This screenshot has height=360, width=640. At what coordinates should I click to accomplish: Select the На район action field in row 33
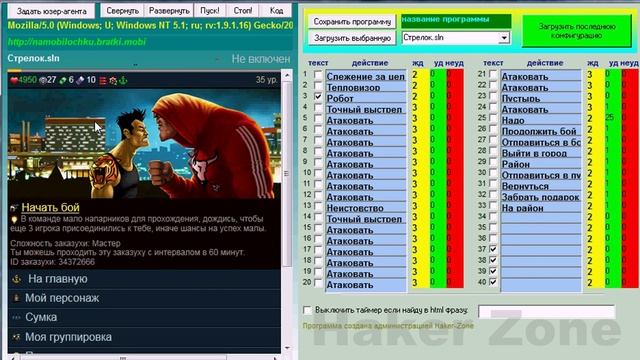point(541,208)
